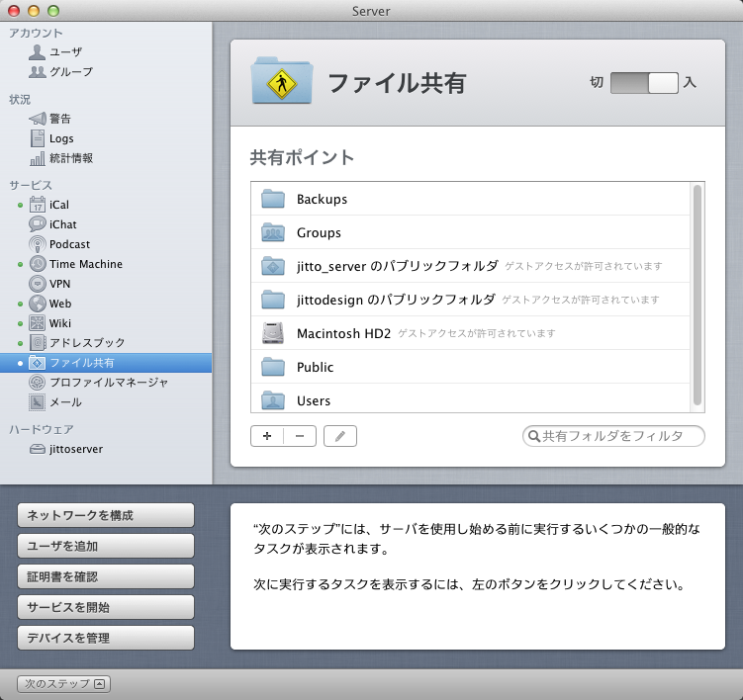Click the jittodesign public folder icon
743x700 pixels.
273,300
